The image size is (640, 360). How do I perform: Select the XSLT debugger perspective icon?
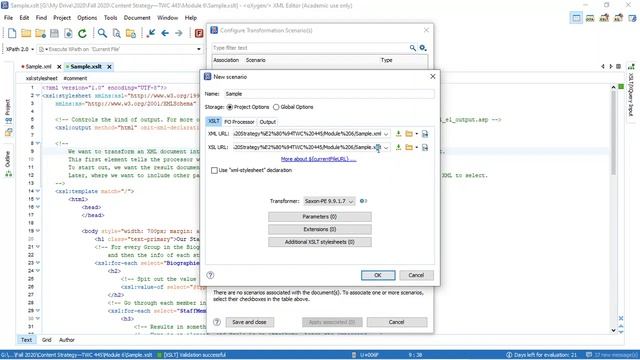click(604, 18)
